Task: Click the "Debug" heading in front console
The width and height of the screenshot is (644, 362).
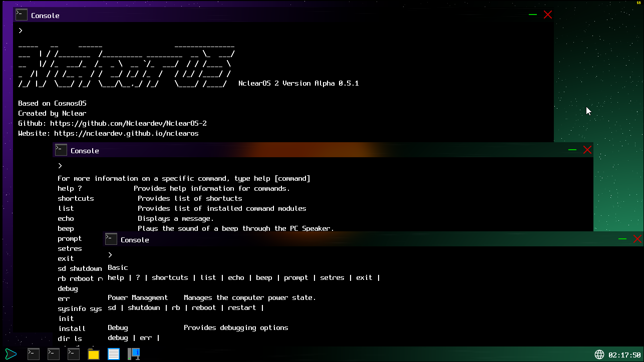Action: [x=118, y=327]
